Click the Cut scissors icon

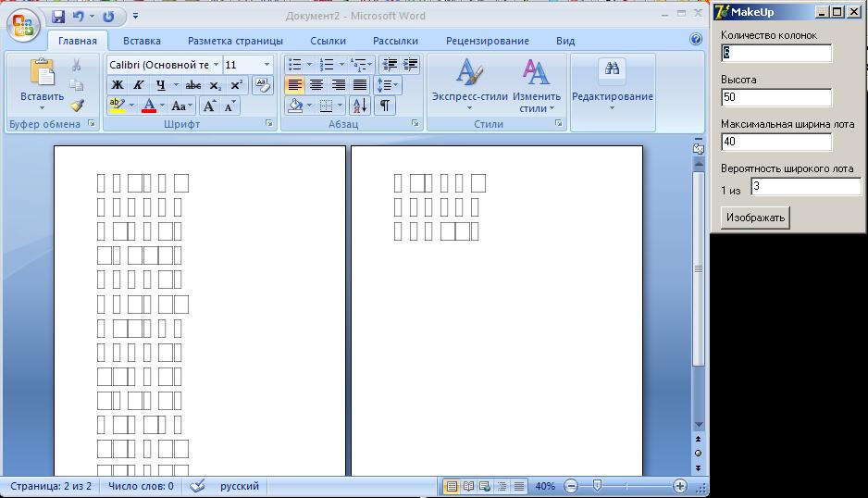coord(77,66)
